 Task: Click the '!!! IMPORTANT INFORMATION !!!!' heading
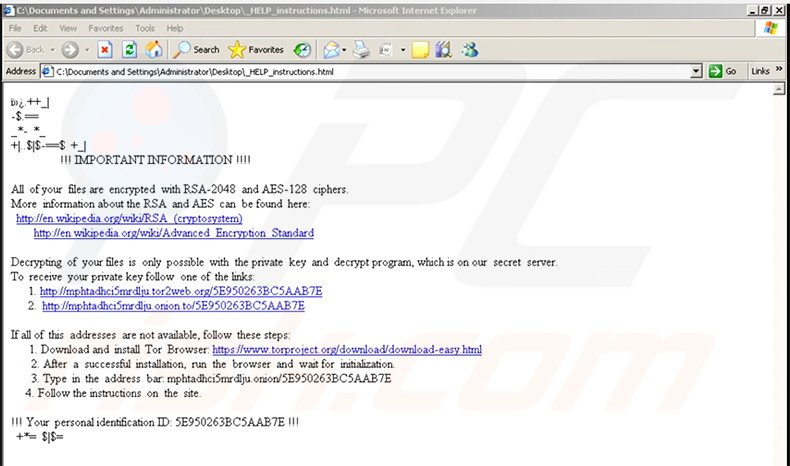coord(155,160)
